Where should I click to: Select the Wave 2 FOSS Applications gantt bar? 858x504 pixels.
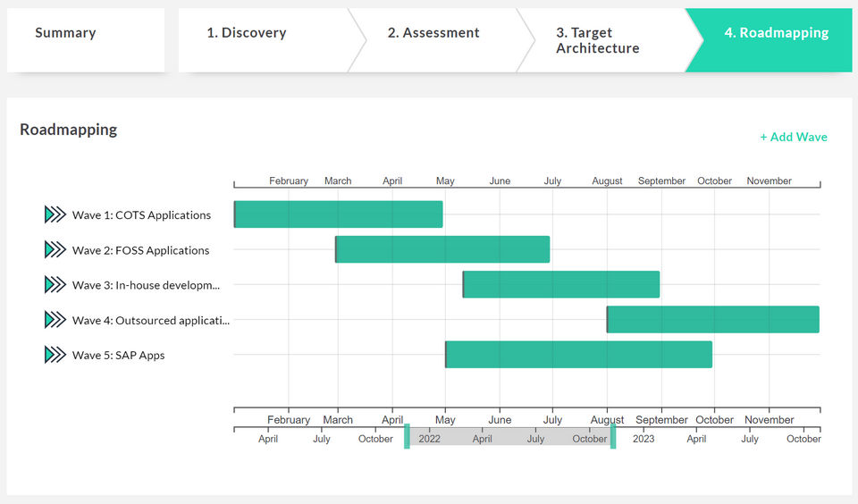(442, 249)
